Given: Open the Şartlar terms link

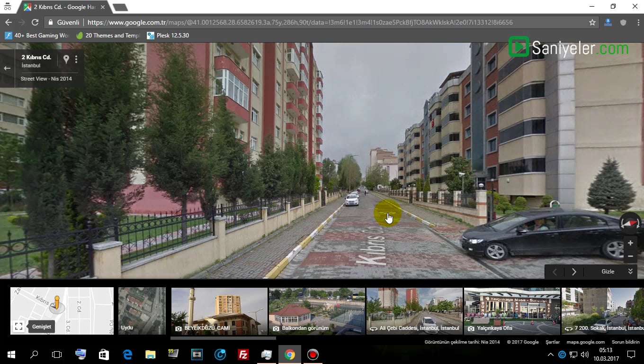Looking at the screenshot, I should coord(553,342).
